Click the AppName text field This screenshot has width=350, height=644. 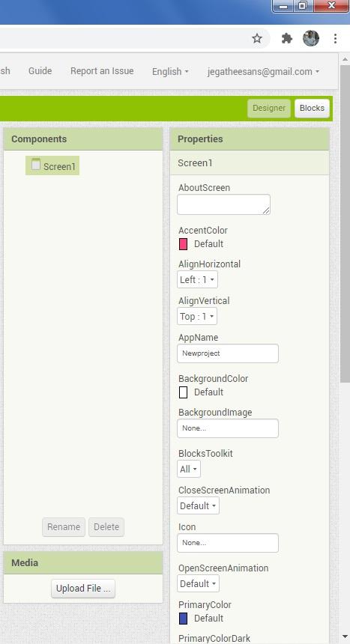[228, 353]
